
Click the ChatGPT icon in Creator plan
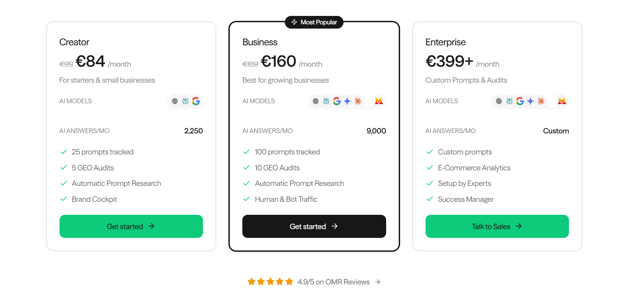(175, 101)
